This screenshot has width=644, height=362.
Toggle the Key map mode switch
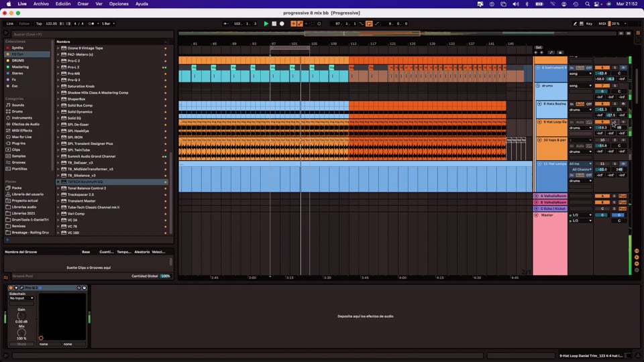click(x=589, y=24)
